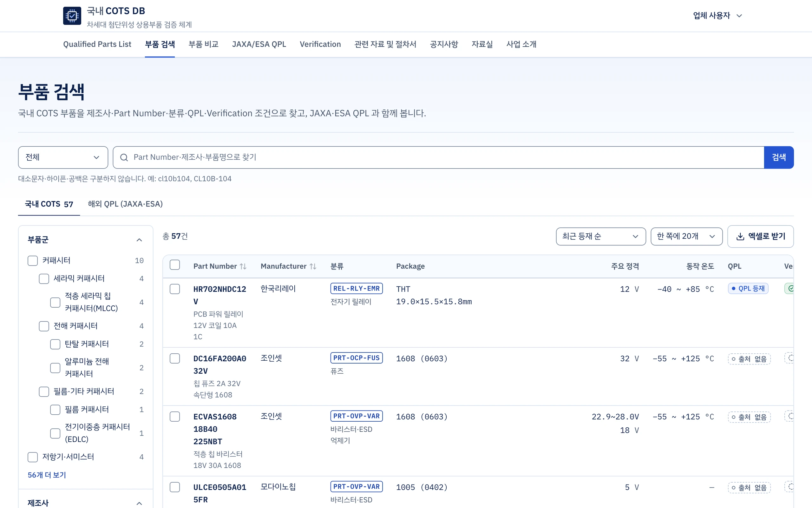Sort by Part Number column arrows

point(243,266)
